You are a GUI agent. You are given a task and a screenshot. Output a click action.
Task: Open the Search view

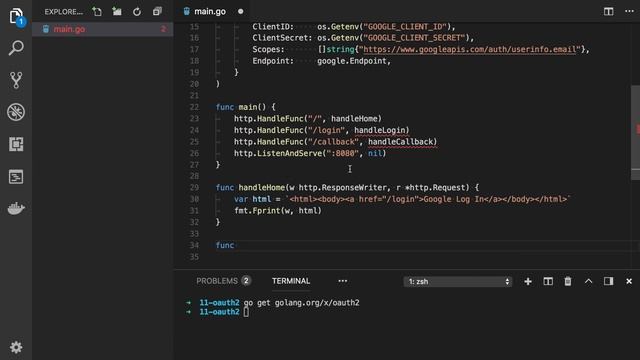click(x=16, y=48)
